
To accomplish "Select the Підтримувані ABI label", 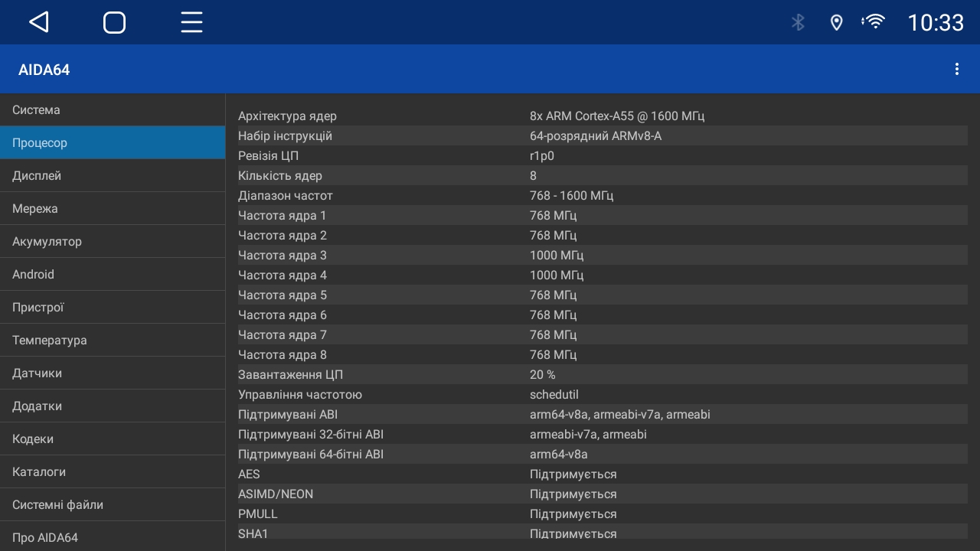I will coord(288,415).
